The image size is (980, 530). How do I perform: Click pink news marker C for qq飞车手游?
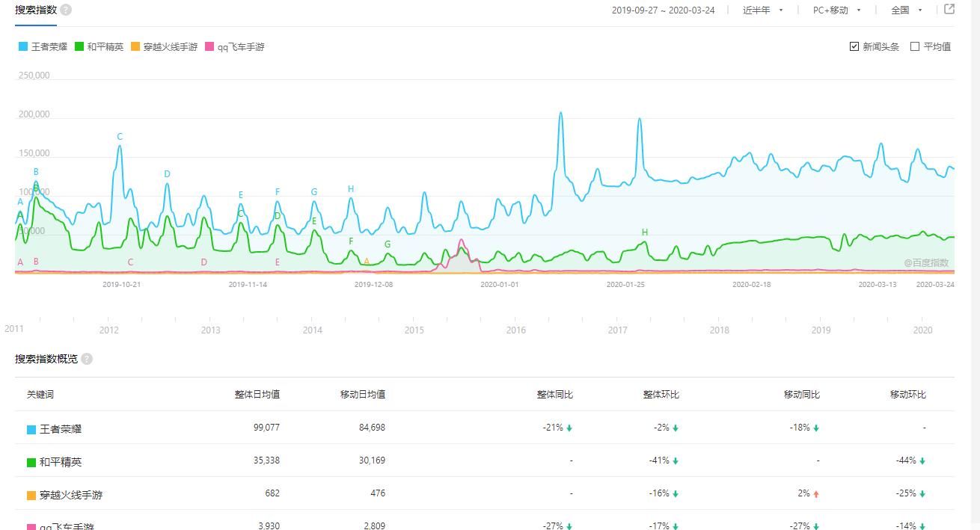130,262
